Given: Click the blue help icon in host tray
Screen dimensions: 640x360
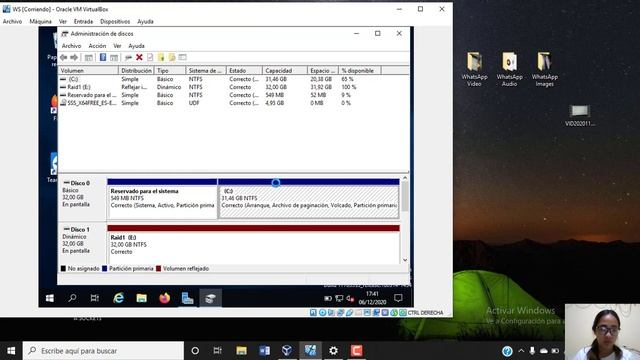Looking at the screenshot, I should click(507, 351).
